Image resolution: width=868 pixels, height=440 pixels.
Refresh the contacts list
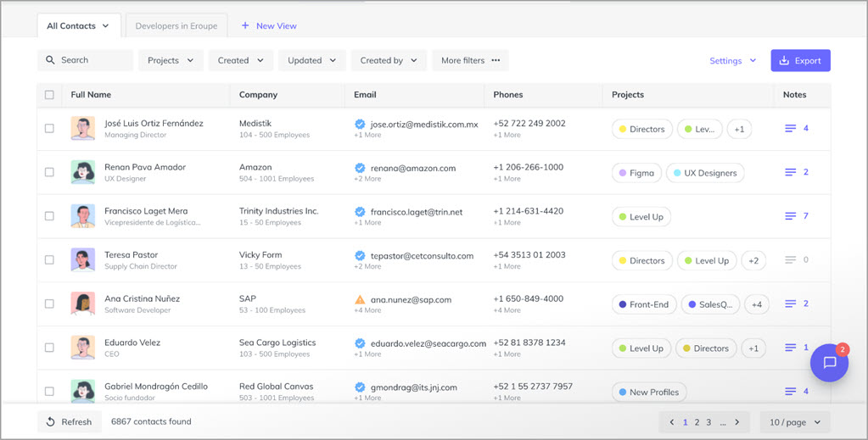pos(69,421)
